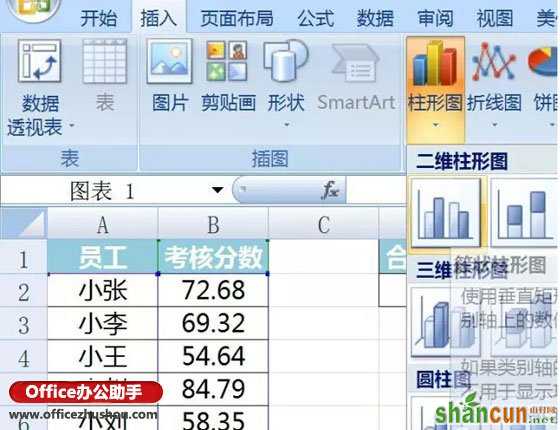Click the Name Box showing 图表 1
560x430 pixels.
(102, 191)
